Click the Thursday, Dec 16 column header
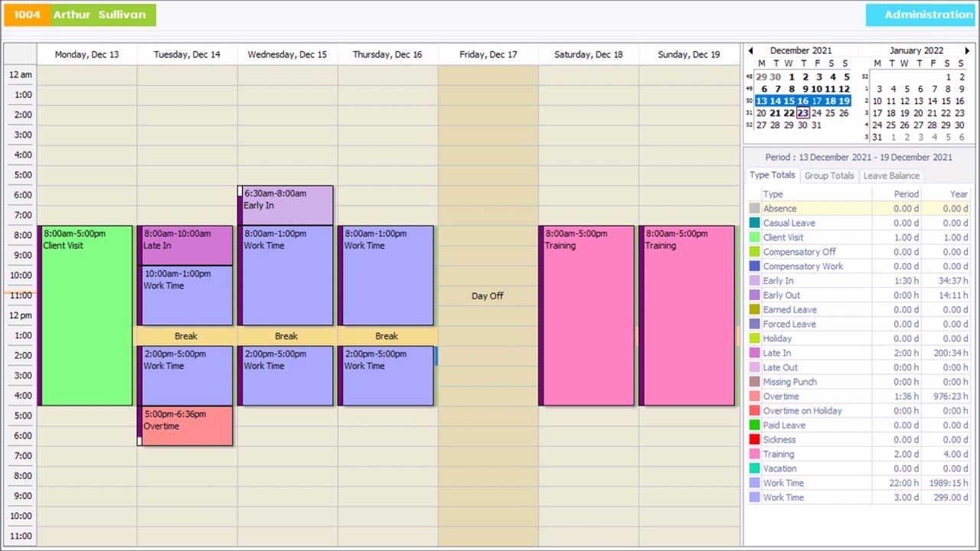The height and width of the screenshot is (551, 980). coord(387,54)
